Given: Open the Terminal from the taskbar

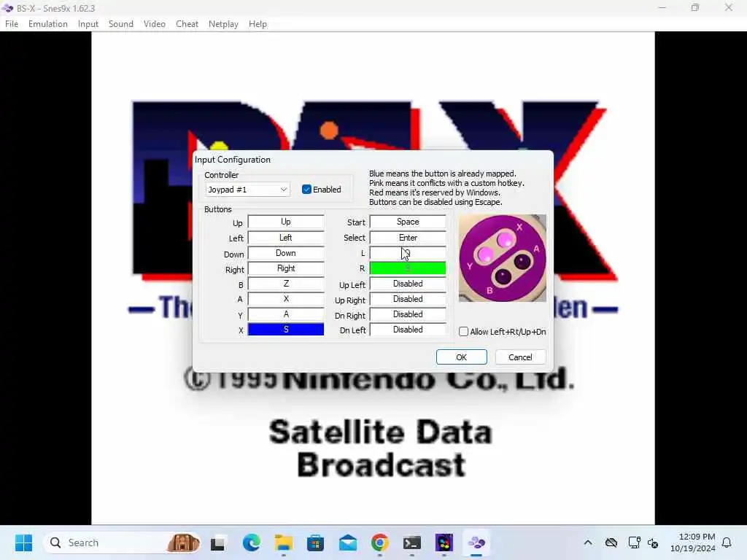Looking at the screenshot, I should (411, 542).
